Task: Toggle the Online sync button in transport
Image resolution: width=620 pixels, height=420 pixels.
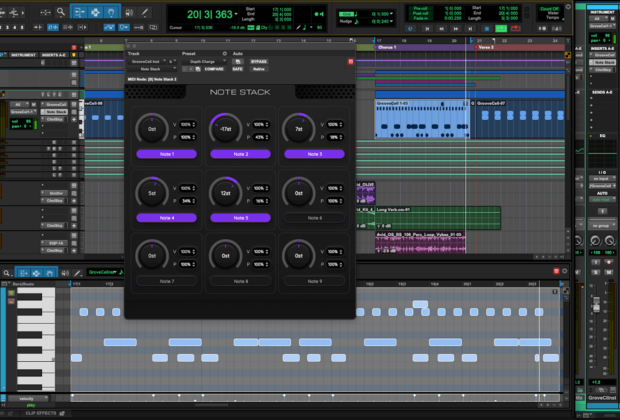Action: (x=410, y=28)
